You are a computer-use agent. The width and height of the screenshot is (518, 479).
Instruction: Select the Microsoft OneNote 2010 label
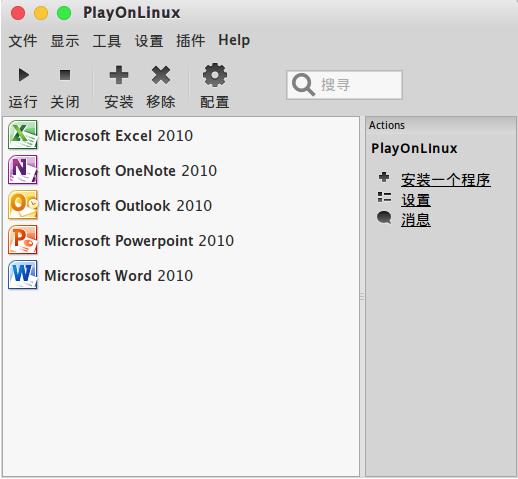click(x=131, y=171)
